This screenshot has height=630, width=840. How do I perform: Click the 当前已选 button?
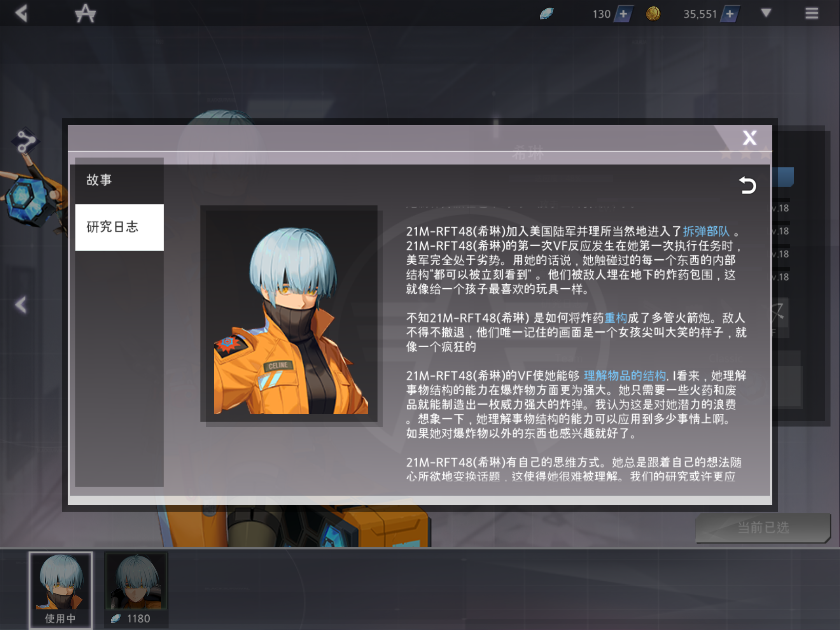[763, 528]
